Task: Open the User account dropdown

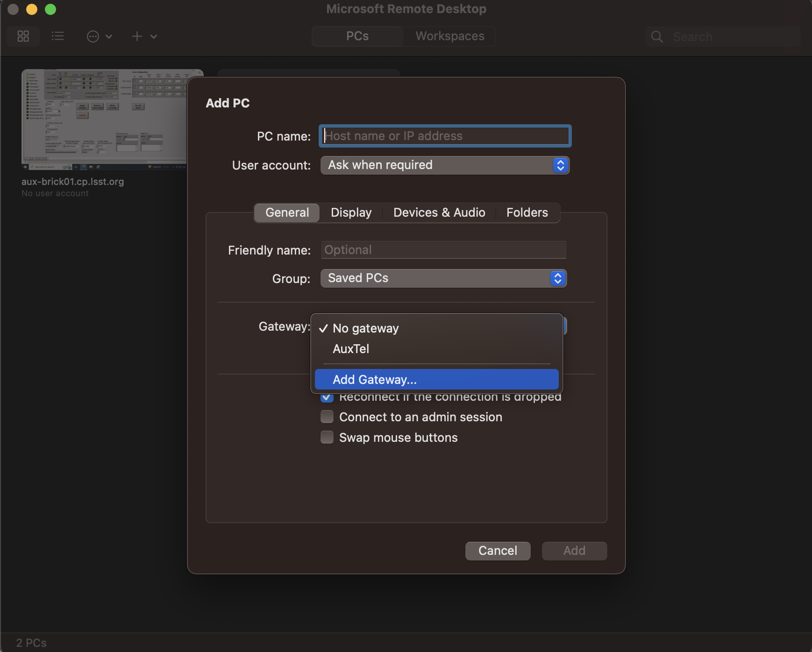Action: click(444, 165)
